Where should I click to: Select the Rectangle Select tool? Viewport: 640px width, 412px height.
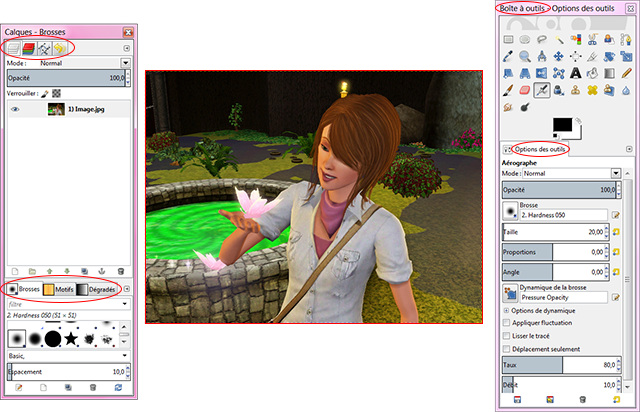point(508,40)
